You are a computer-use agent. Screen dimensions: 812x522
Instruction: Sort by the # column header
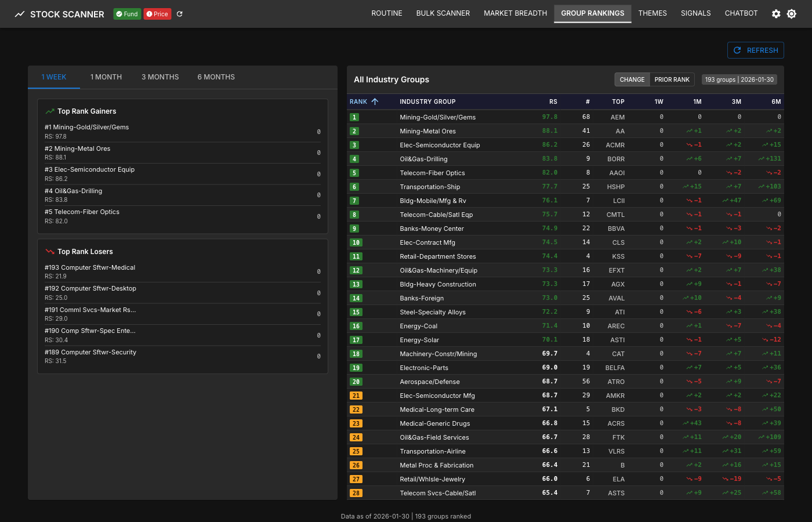point(588,101)
